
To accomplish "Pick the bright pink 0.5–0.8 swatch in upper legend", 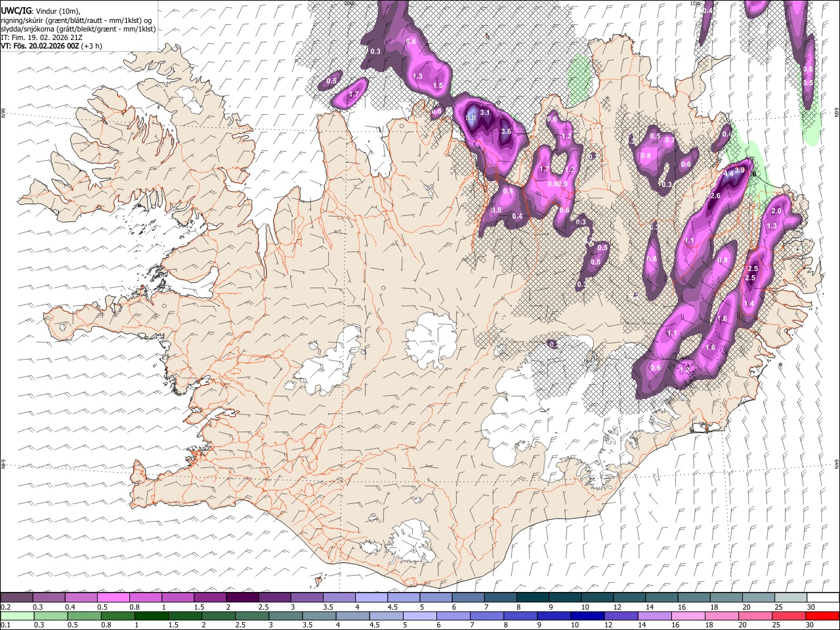I will (114, 598).
